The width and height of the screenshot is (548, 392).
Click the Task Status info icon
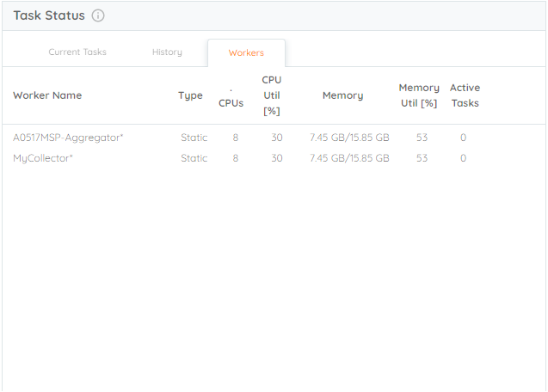(x=98, y=15)
